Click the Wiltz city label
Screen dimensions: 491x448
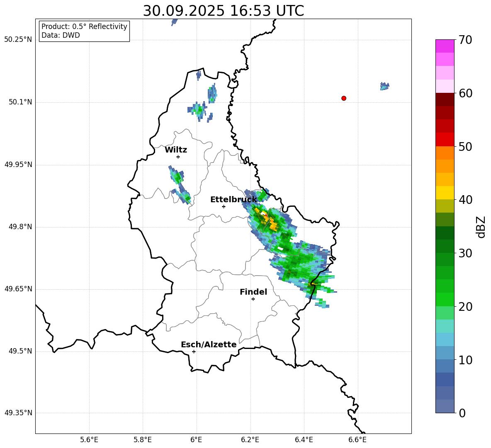pyautogui.click(x=176, y=150)
